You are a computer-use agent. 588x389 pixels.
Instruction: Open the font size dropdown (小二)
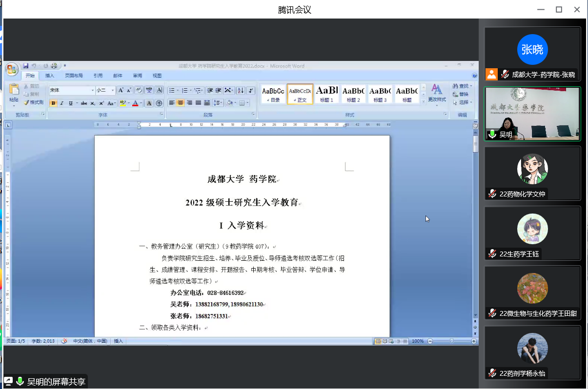point(113,90)
